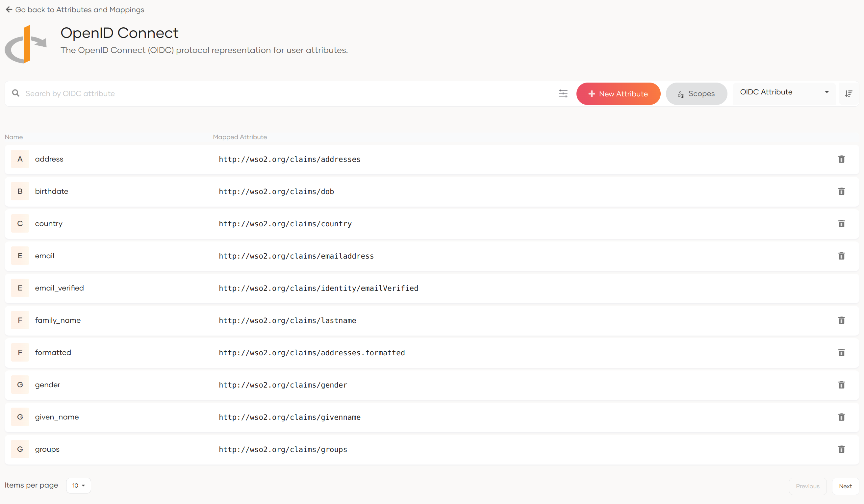Click mapped claim http://wso2.org/claims/emailaddress
This screenshot has width=864, height=504.
click(296, 256)
